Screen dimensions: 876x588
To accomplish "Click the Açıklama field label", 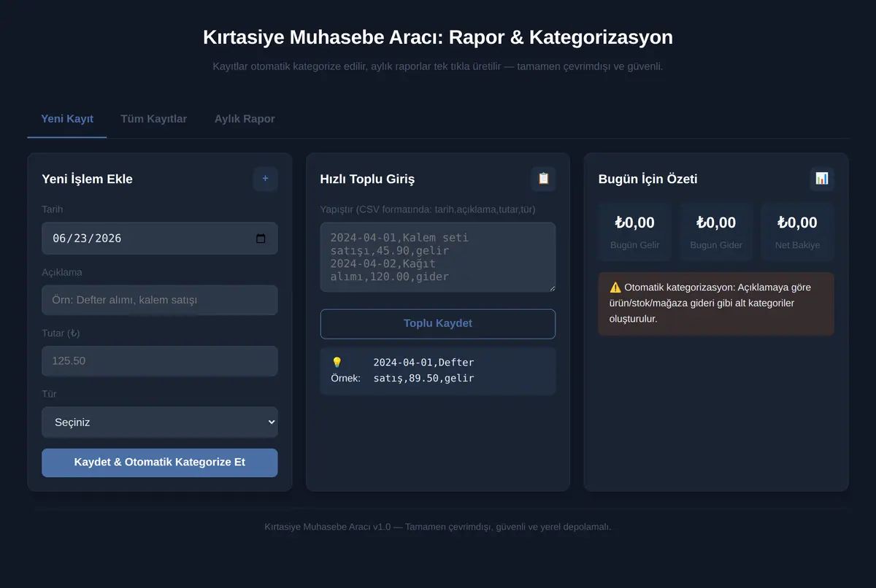I will (62, 272).
